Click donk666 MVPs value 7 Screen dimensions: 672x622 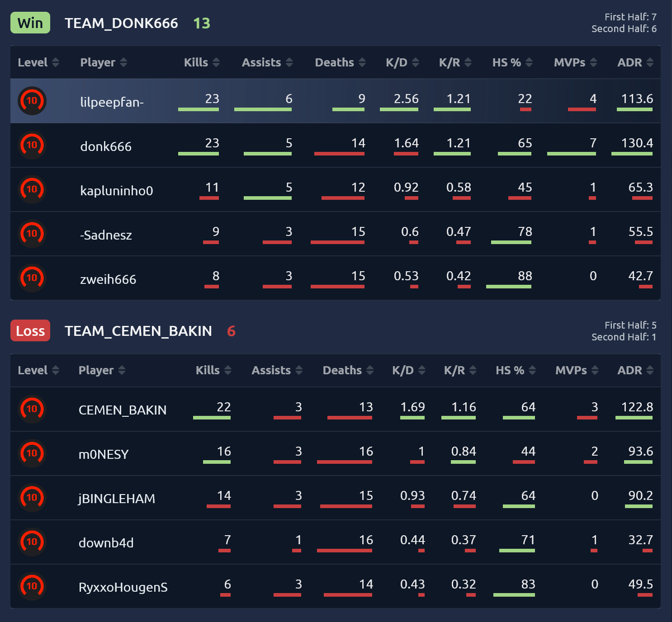[593, 143]
